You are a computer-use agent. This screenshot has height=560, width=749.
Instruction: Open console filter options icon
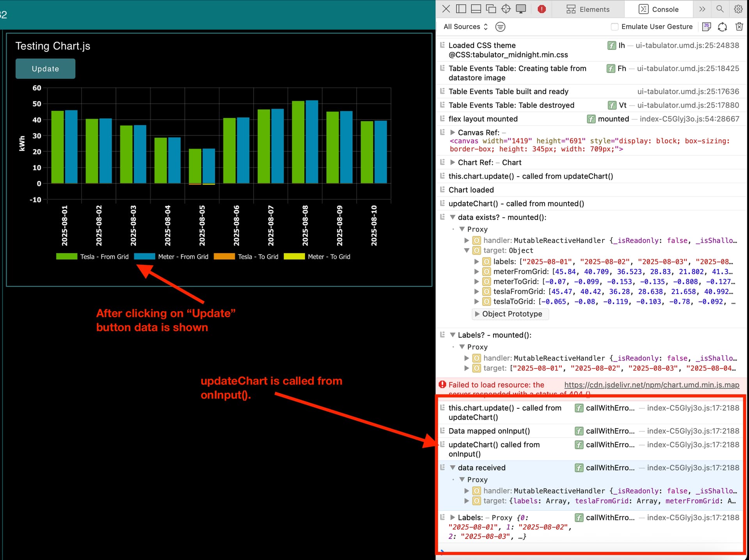[500, 27]
